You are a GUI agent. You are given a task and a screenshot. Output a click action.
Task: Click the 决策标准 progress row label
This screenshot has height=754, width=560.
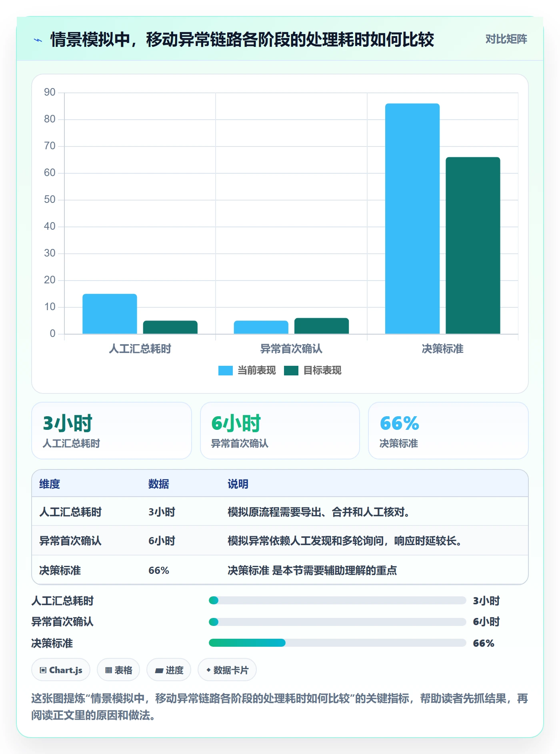[x=52, y=643]
